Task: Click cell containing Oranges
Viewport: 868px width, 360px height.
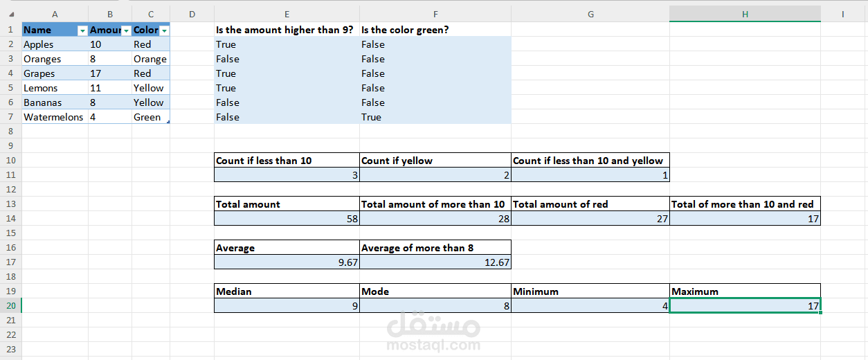Action: click(x=55, y=59)
